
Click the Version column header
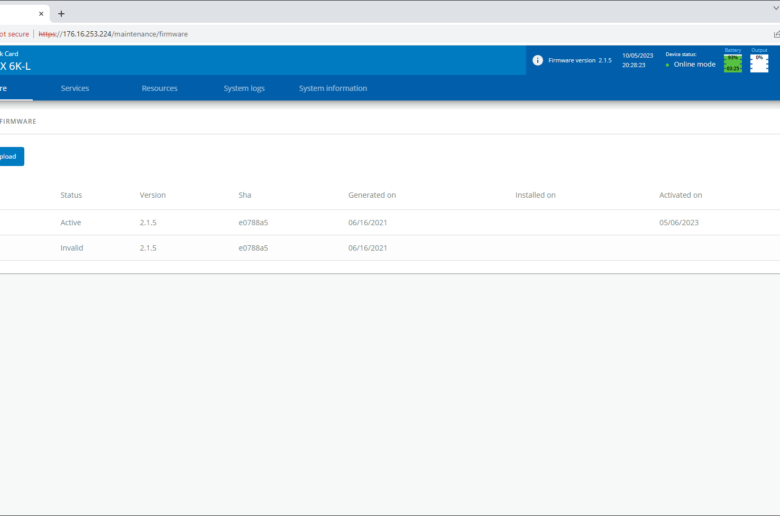coord(153,195)
